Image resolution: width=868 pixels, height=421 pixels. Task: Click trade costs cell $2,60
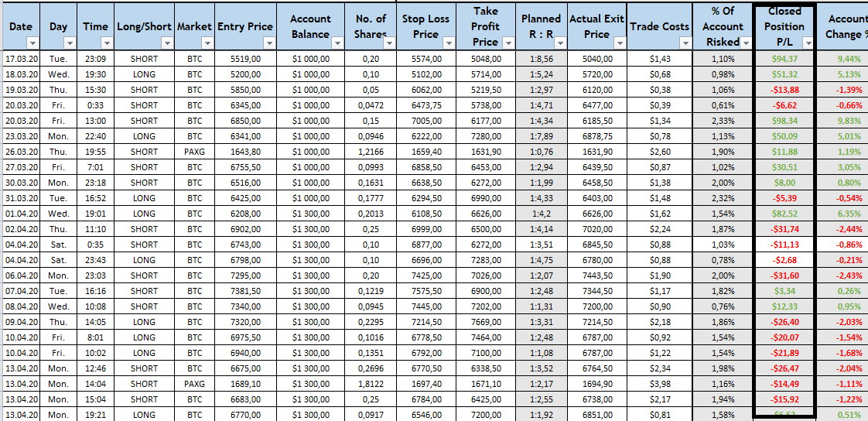click(660, 152)
